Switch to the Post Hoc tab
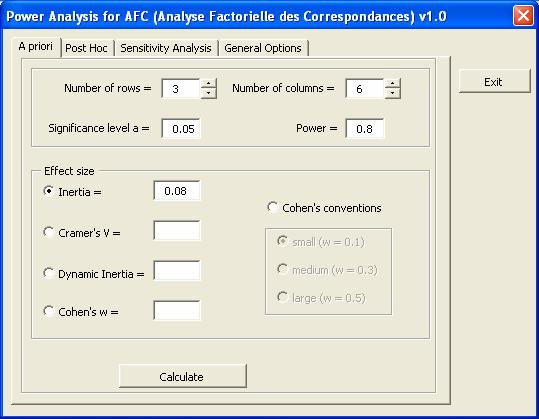This screenshot has width=539, height=419. pyautogui.click(x=86, y=48)
